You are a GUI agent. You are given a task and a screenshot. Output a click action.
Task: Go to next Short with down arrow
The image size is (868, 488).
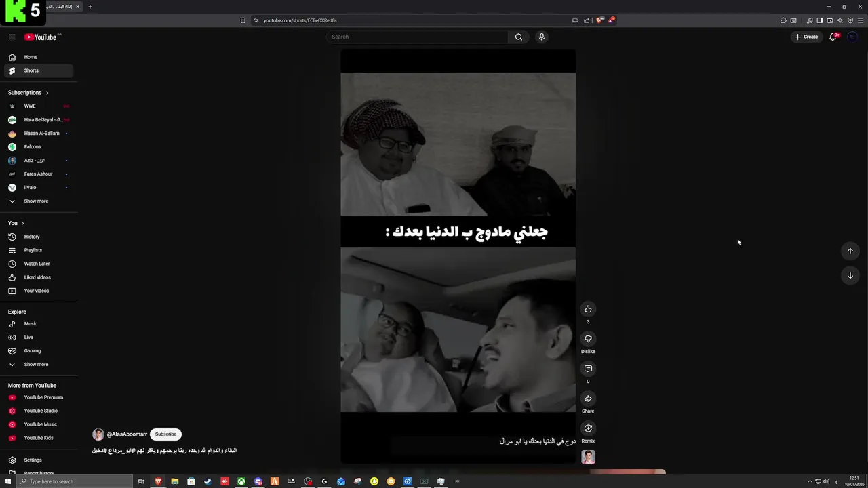pos(850,275)
